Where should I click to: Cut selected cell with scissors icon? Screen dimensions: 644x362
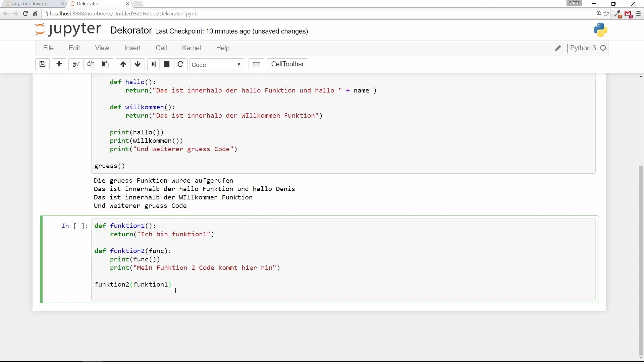click(76, 64)
